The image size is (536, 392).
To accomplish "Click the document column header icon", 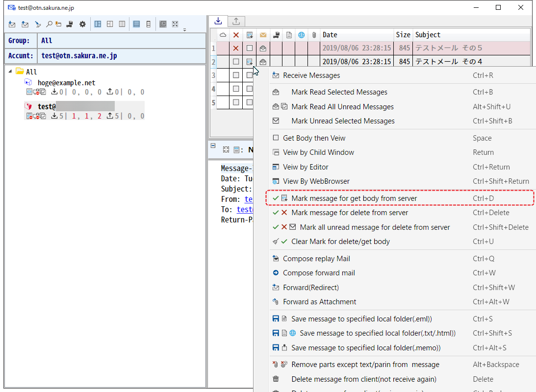I will (289, 35).
